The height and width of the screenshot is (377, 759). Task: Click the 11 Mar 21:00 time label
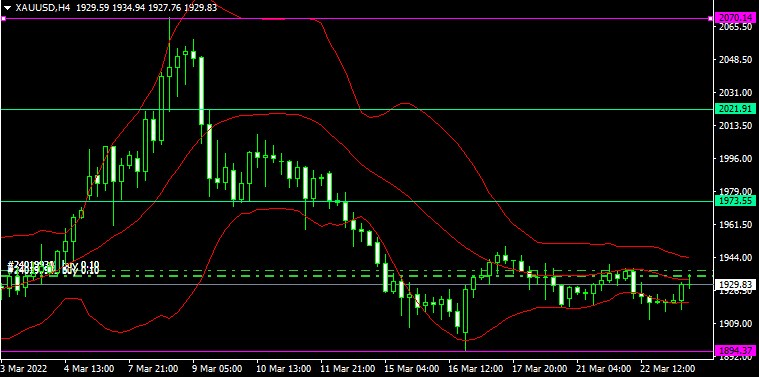click(x=347, y=368)
